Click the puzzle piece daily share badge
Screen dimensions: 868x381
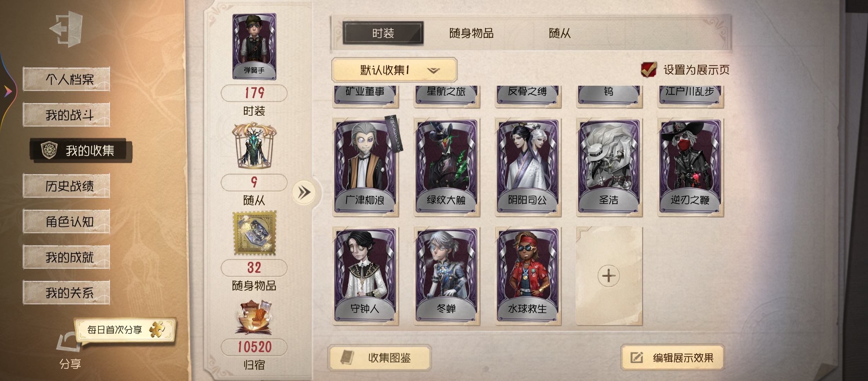coord(157,329)
